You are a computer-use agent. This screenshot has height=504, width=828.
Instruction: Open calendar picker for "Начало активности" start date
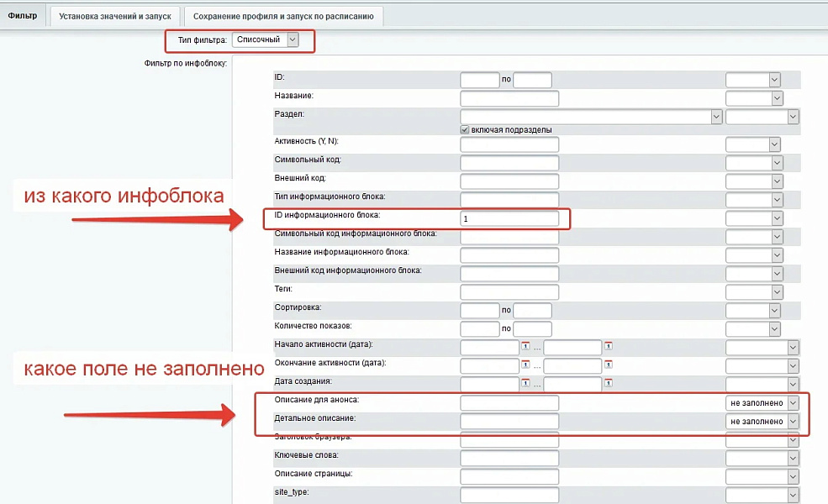(x=525, y=346)
